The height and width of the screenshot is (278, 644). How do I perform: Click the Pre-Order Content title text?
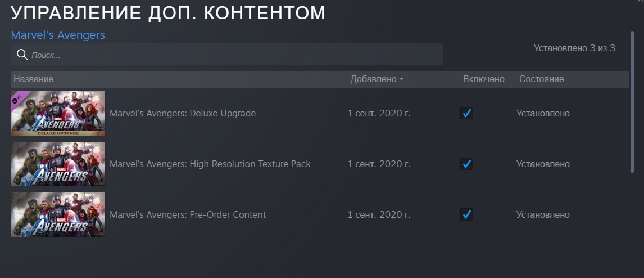[228, 214]
